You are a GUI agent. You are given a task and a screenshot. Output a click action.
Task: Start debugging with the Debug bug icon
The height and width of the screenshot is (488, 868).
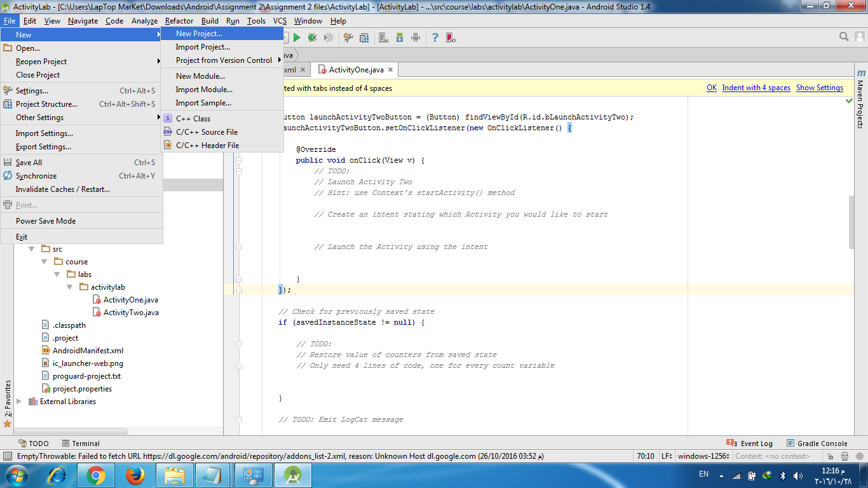313,37
